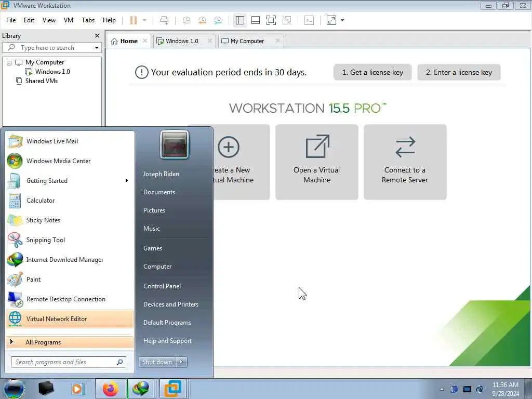
Task: Launch Virtual Network Editor
Action: (70, 319)
